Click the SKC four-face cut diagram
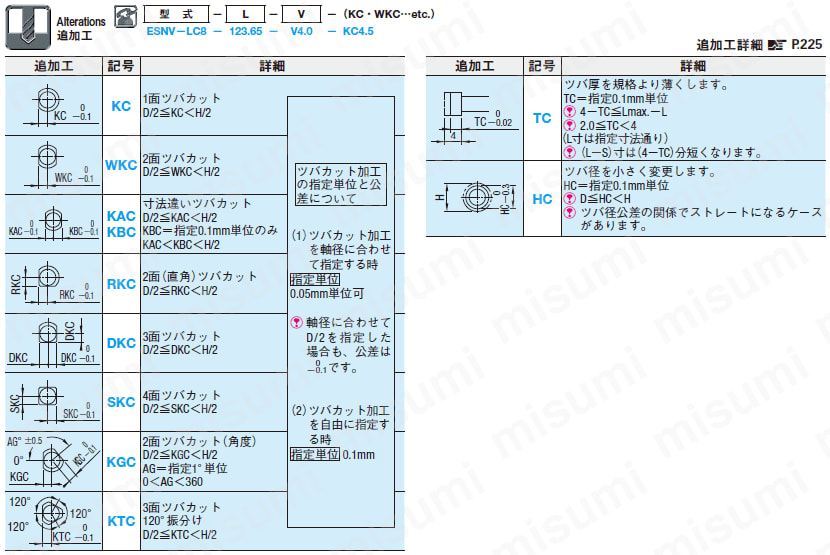Viewport: 830px width, 555px height. (54, 402)
